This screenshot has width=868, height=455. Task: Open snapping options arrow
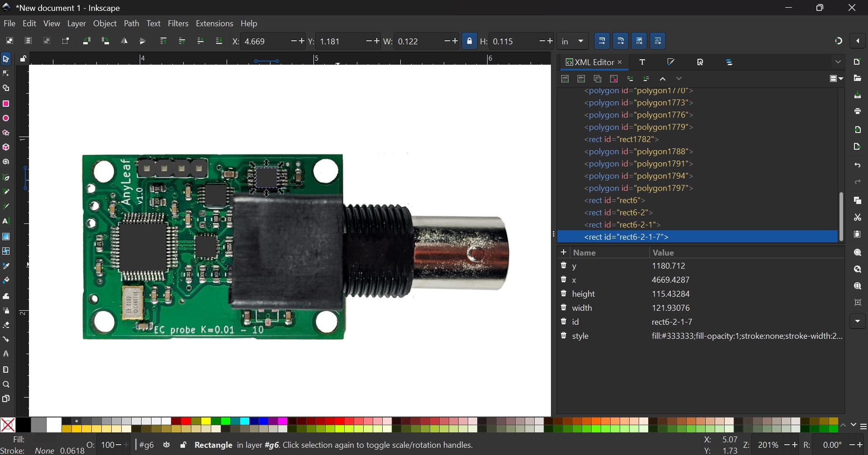pyautogui.click(x=858, y=41)
